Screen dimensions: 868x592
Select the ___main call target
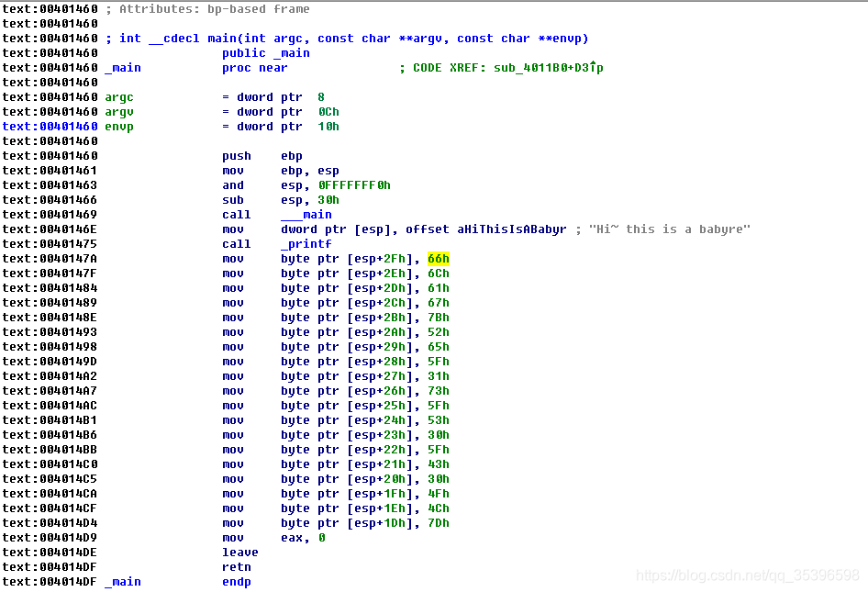pyautogui.click(x=306, y=215)
